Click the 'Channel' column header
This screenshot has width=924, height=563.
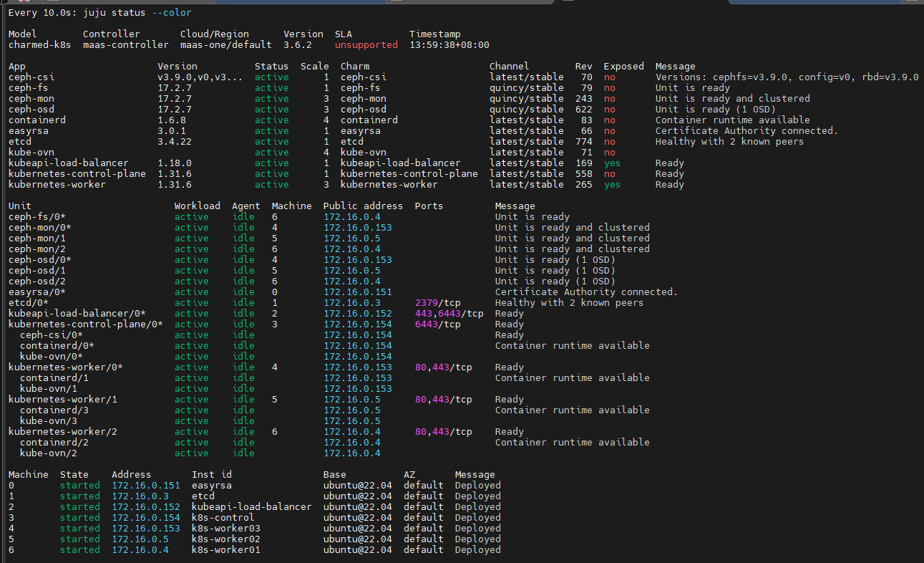pos(509,67)
